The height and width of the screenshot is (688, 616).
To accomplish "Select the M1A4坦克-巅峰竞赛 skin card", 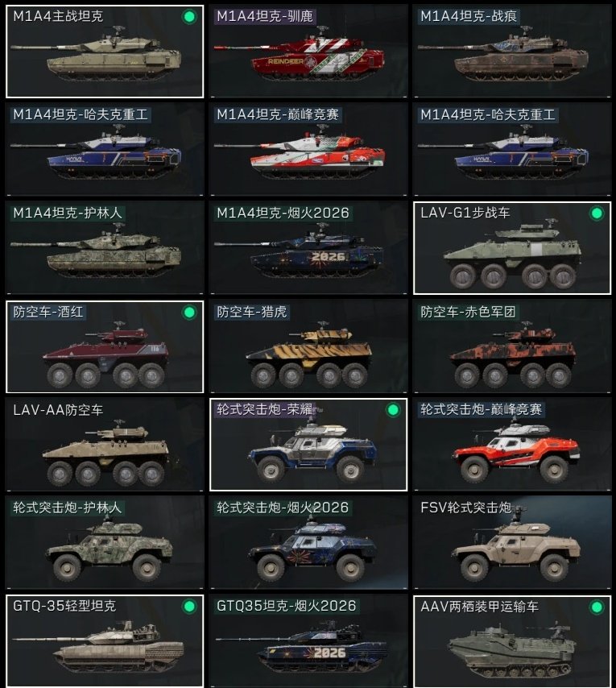I will coord(308,150).
